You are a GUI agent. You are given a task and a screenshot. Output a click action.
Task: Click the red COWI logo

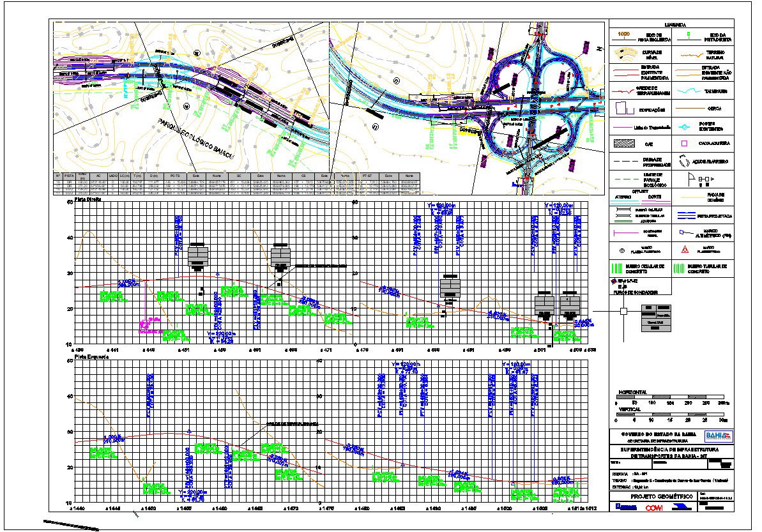tap(655, 508)
